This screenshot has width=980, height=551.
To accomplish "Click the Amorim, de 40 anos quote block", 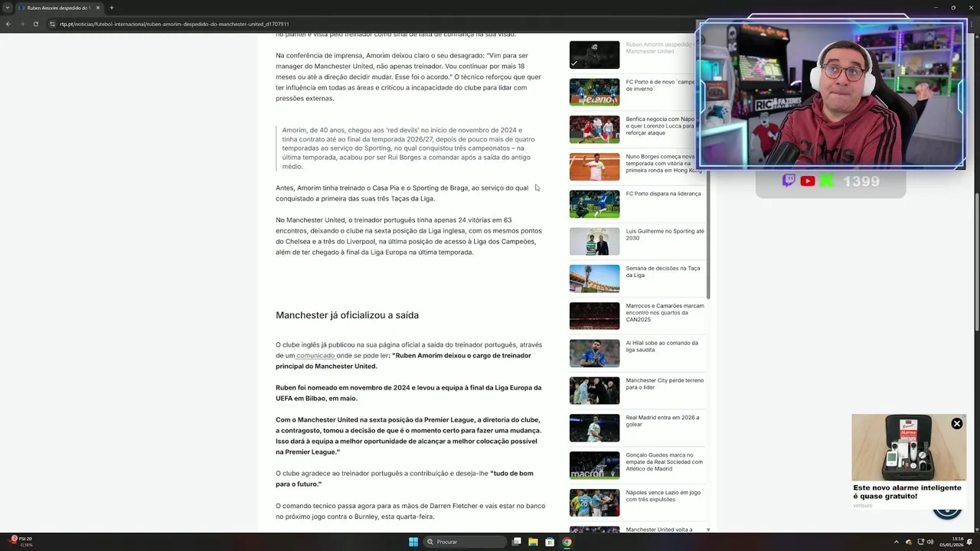I will coord(409,148).
